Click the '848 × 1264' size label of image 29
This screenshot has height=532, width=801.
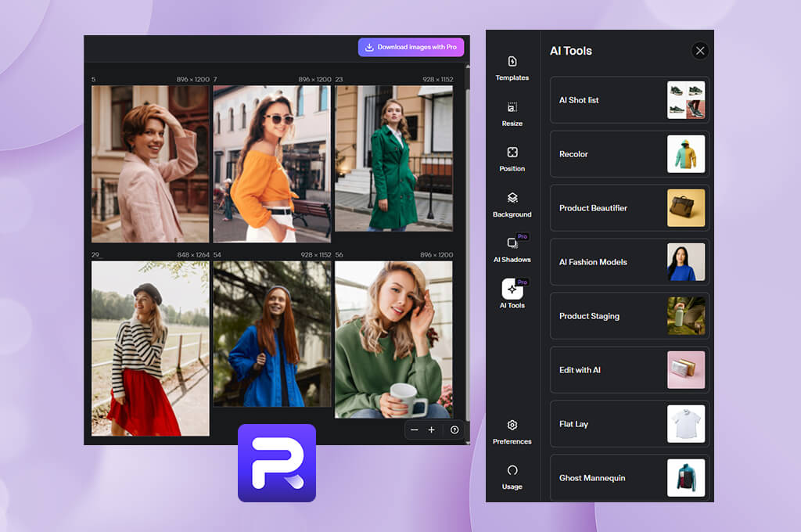[x=193, y=254]
